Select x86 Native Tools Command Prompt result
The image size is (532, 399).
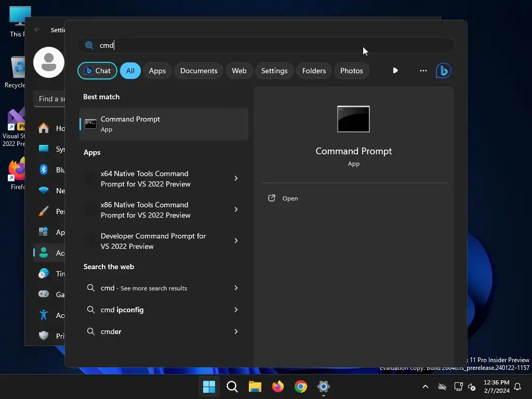(x=164, y=210)
